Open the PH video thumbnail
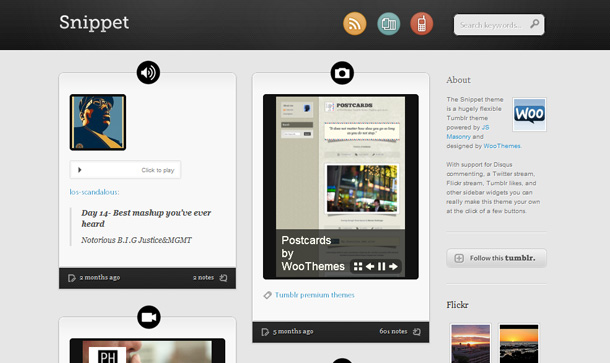Screen dimensions: 610x363 click(147, 351)
